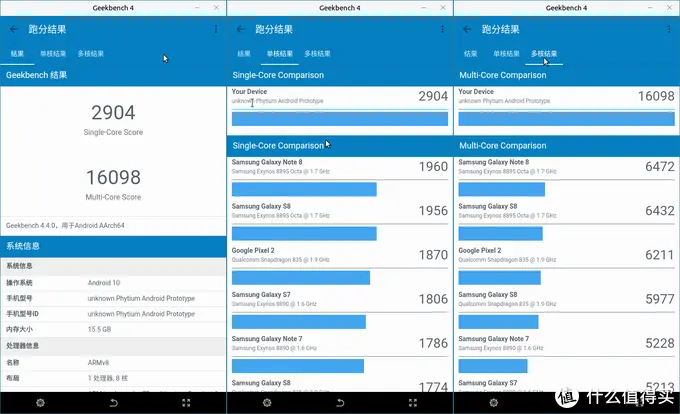This screenshot has width=680, height=414.
Task: Click Your Device bar in single-core comparison
Action: pos(340,119)
